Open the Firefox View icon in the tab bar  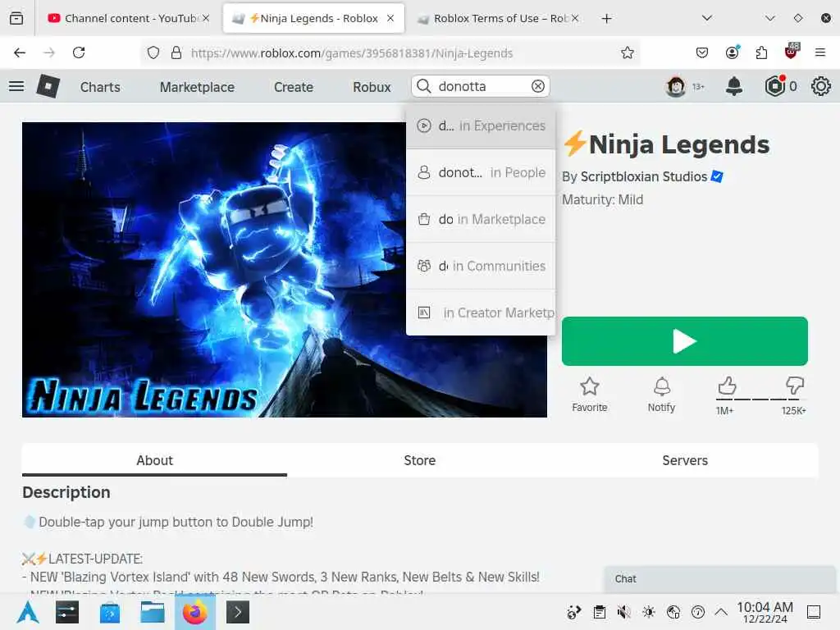(x=16, y=19)
